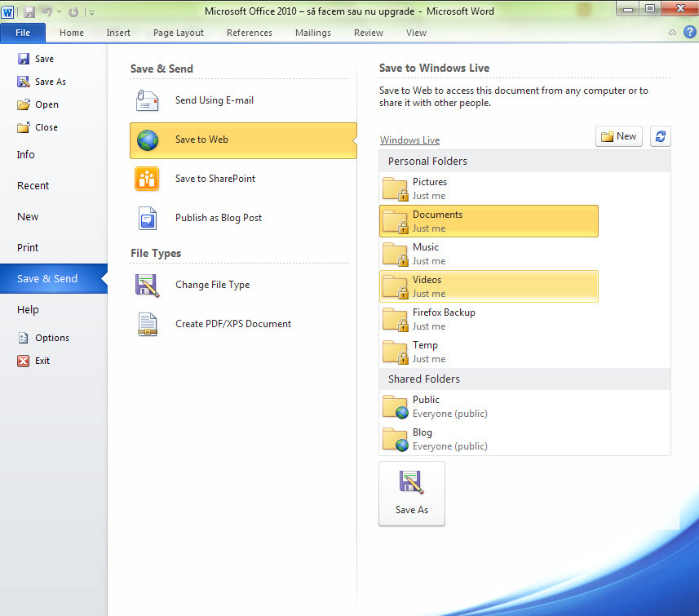Image resolution: width=699 pixels, height=616 pixels.
Task: Minimize the ribbon using the caret icon
Action: pyautogui.click(x=672, y=33)
